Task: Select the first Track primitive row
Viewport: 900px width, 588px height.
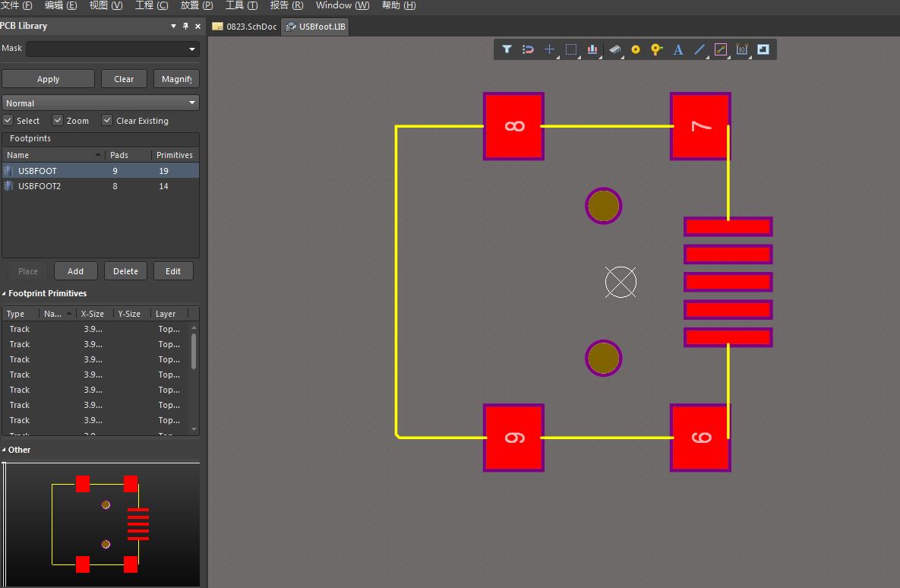Action: click(x=96, y=329)
